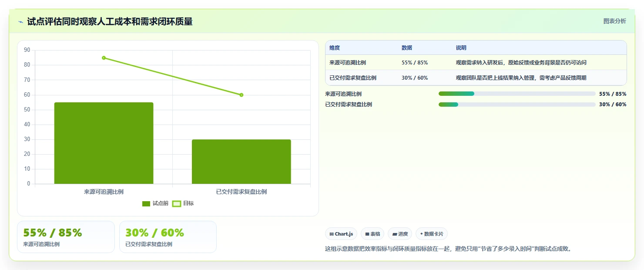Viewport: 644px width, 270px height.
Task: Open the 30% / 60% data card
Action: click(x=168, y=237)
